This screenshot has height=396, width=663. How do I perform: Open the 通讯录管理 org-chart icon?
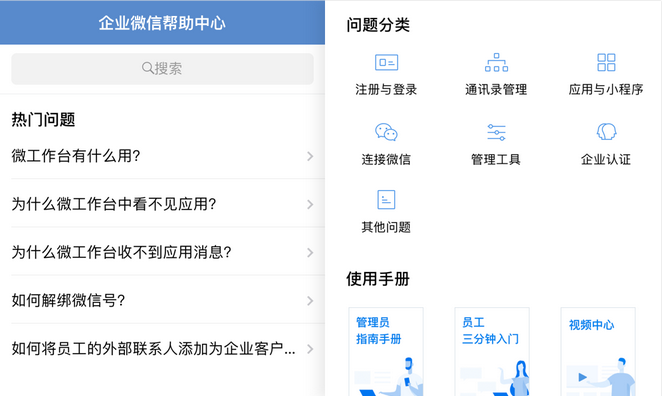(496, 63)
